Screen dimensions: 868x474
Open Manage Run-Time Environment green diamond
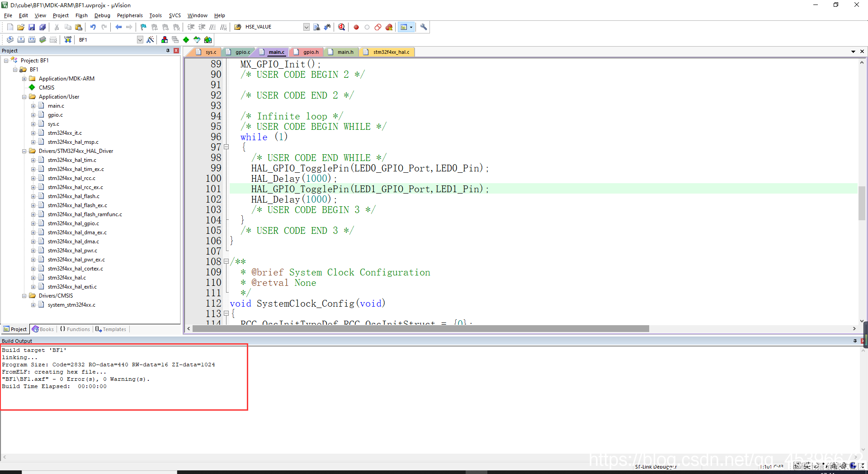pyautogui.click(x=186, y=40)
